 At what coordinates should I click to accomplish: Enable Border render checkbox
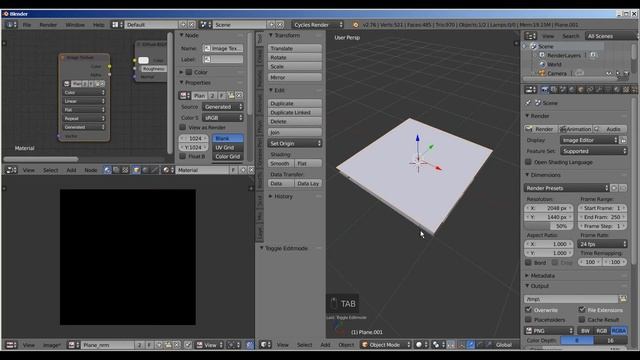click(x=529, y=262)
